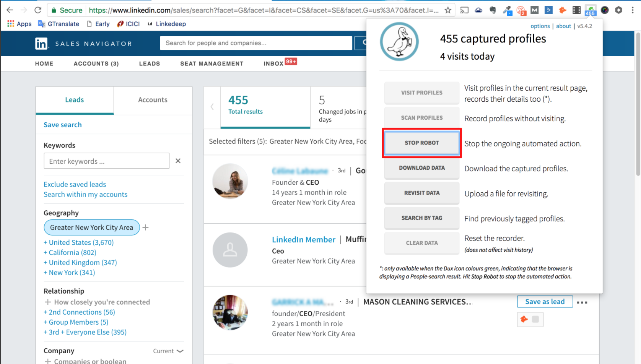Switch to the Accounts tab
This screenshot has height=364, width=641.
153,100
